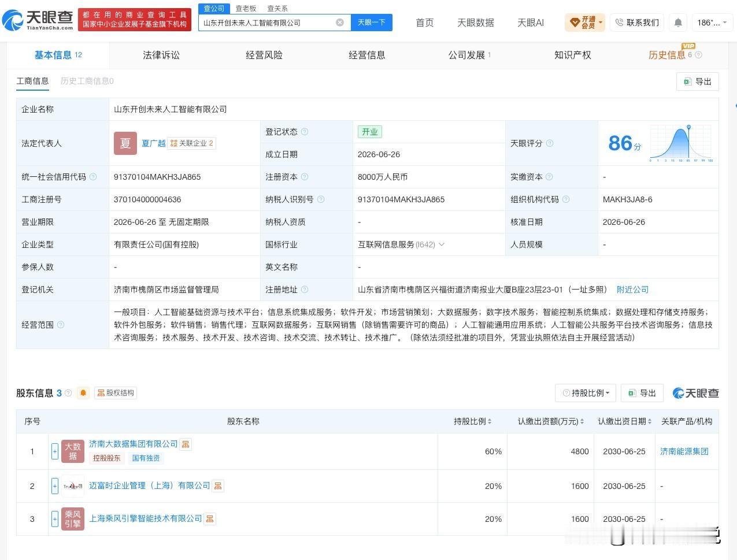This screenshot has height=560, width=737.
Task: Open the 迈富时企业管理（上海）有限公司 link
Action: coord(150,485)
